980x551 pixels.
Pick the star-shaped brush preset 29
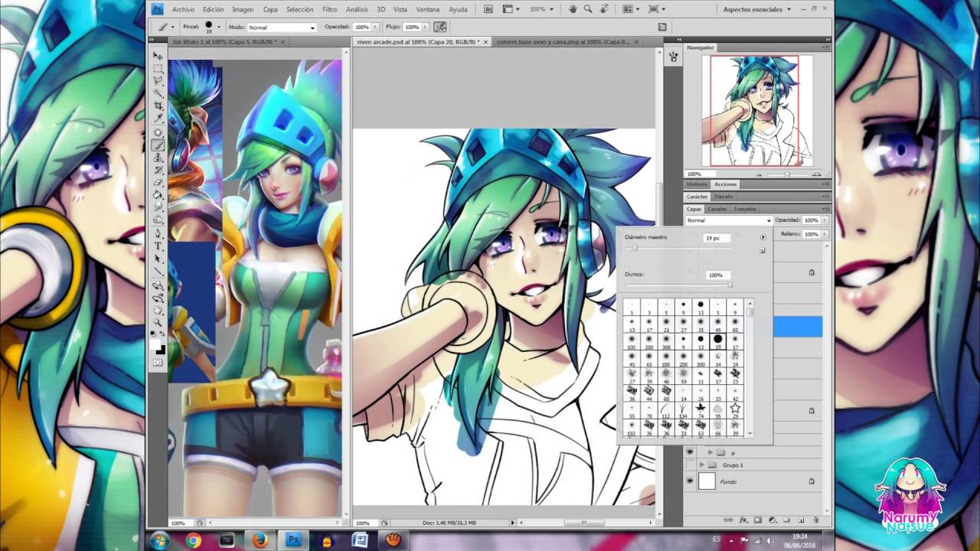pyautogui.click(x=735, y=409)
